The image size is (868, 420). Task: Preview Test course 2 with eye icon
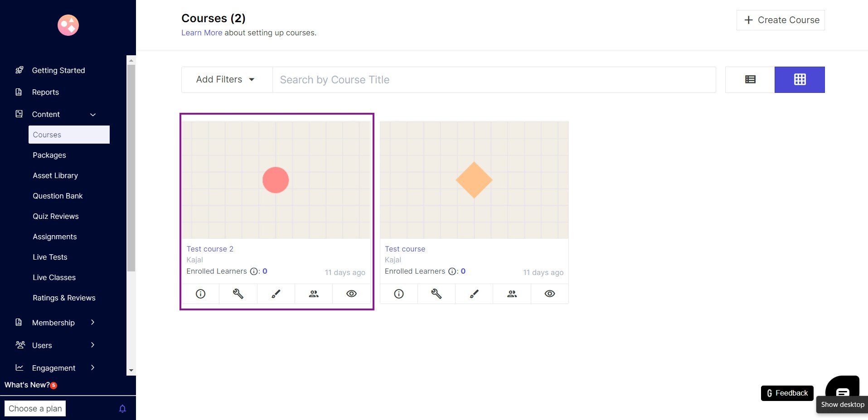tap(351, 294)
